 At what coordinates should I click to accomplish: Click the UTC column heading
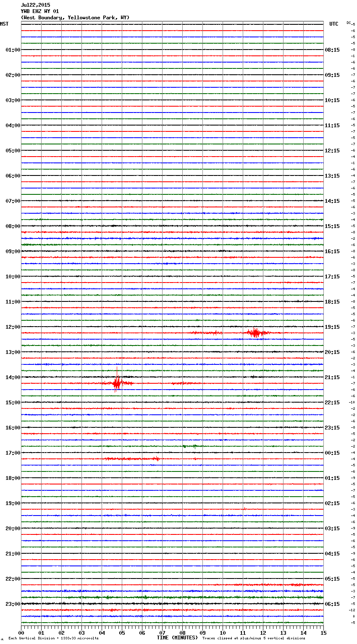(333, 24)
